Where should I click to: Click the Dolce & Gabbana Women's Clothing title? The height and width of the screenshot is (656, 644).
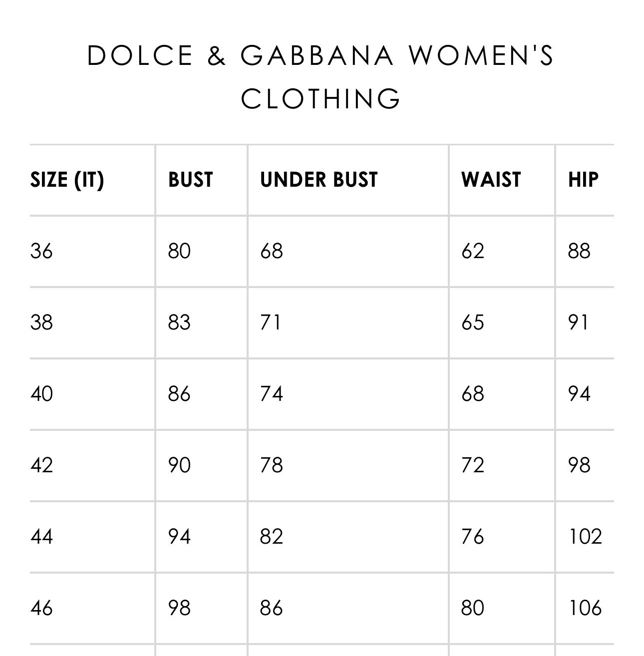point(321,76)
